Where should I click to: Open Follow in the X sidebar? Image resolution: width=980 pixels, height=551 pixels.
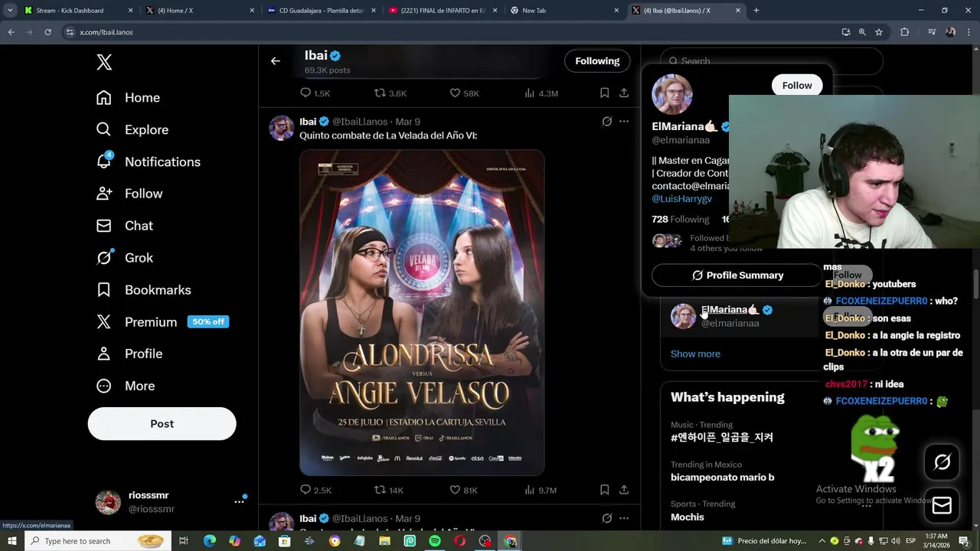129,194
